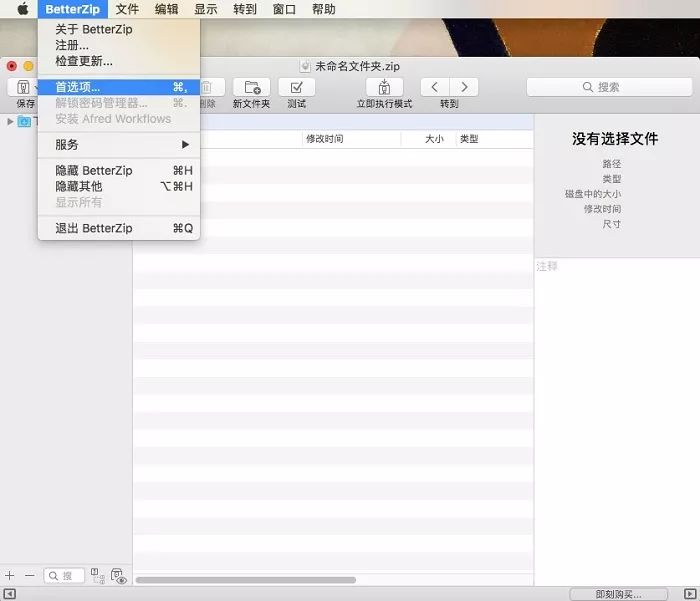Open the 编辑 menu
The image size is (700, 601).
pyautogui.click(x=167, y=9)
